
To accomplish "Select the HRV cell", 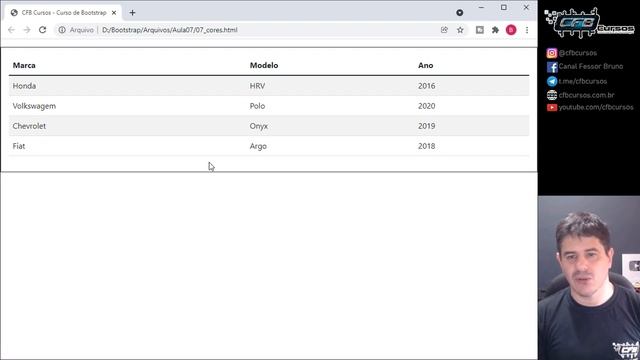I will point(330,86).
